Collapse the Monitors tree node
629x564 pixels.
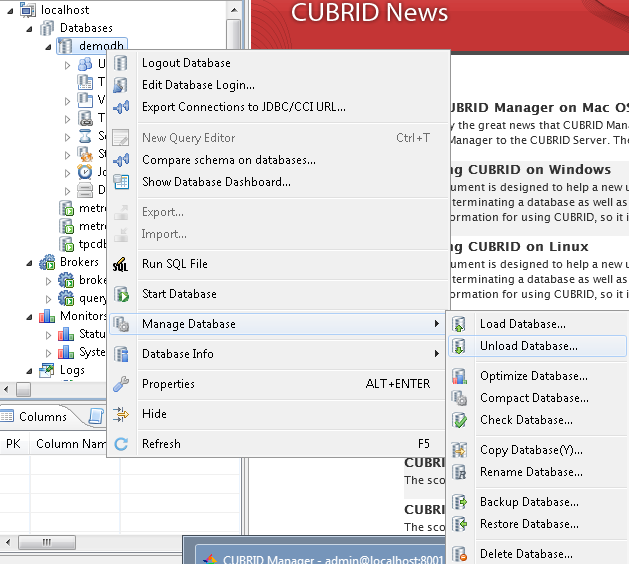coord(29,317)
